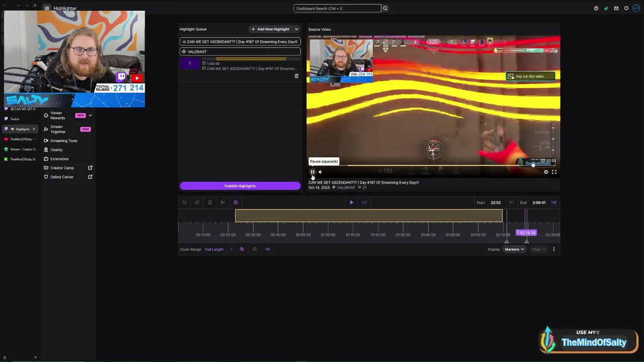Viewport: 644px width, 362px height.
Task: Click the play-selection bracket icon
Action: (364, 203)
